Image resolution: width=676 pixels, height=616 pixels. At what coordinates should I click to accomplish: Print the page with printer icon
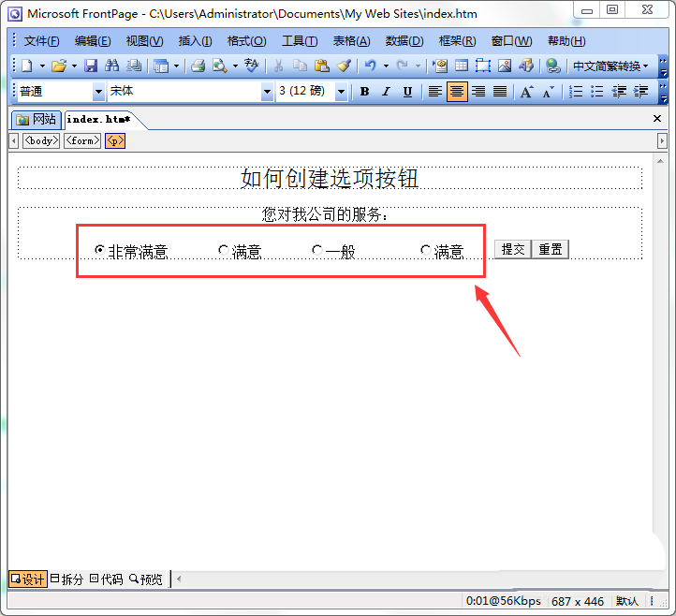[x=198, y=66]
